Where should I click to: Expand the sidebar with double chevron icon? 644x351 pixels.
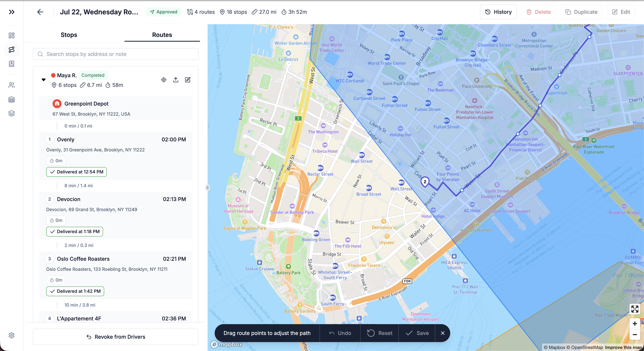[x=12, y=12]
